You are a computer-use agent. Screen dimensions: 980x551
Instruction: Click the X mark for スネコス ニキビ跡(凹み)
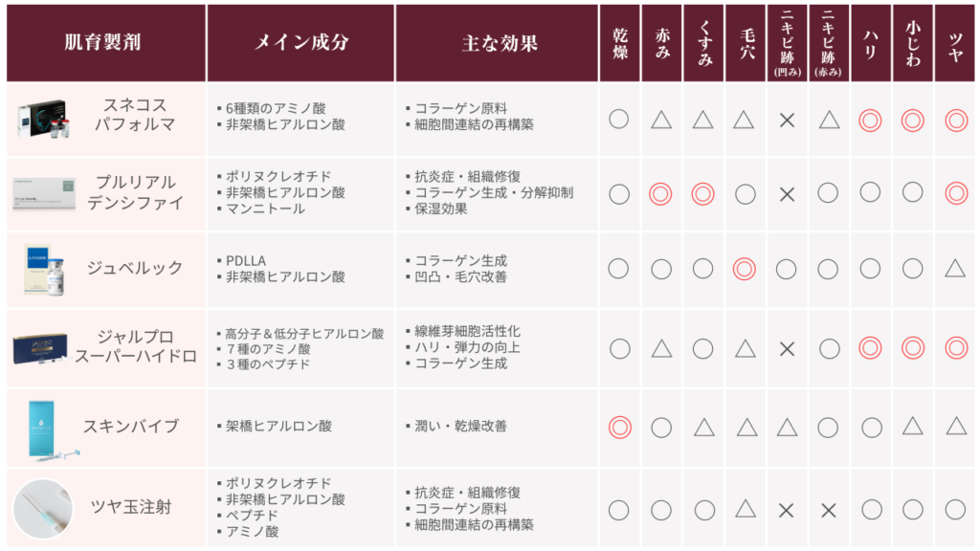coord(787,120)
